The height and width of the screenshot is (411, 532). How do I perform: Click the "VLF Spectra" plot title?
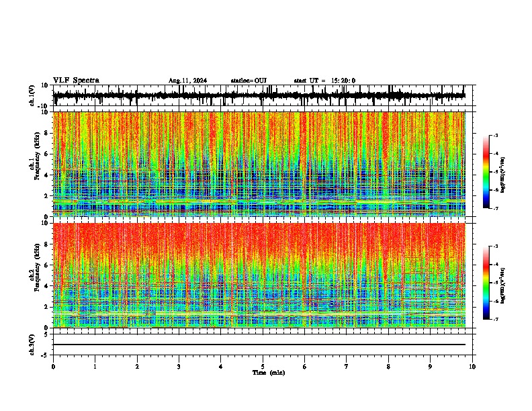click(76, 81)
